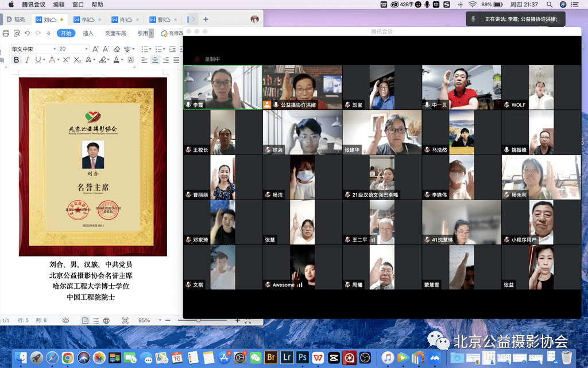Expand the font size dropdown showing 20
The width and height of the screenshot is (588, 368).
click(x=87, y=49)
